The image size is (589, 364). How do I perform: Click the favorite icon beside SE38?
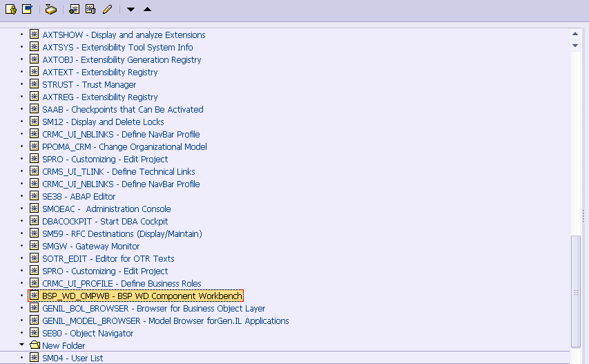point(35,196)
